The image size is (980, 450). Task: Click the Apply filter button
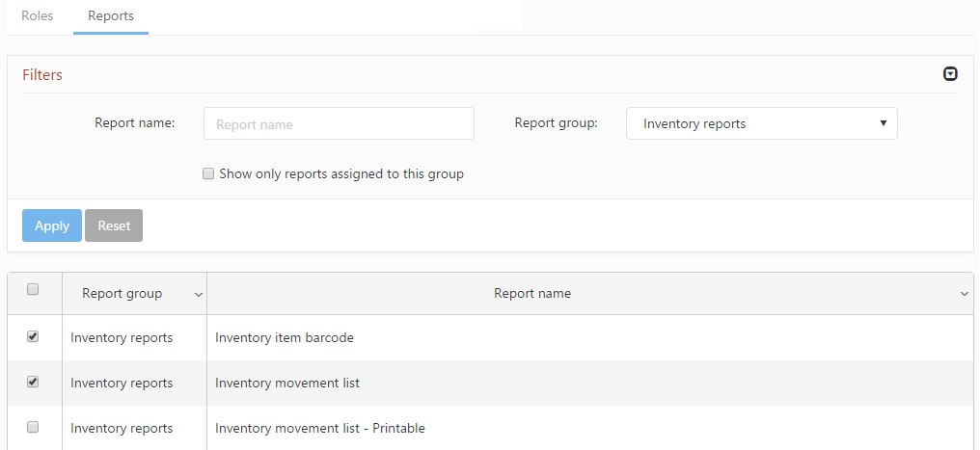click(x=52, y=225)
